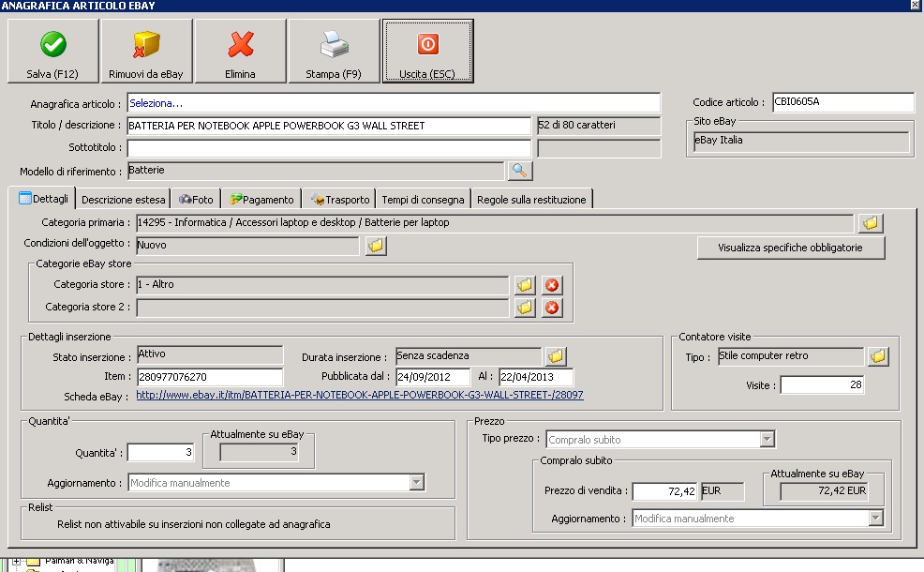Open the Regole sulla restituzione tab
This screenshot has width=924, height=572.
point(531,200)
